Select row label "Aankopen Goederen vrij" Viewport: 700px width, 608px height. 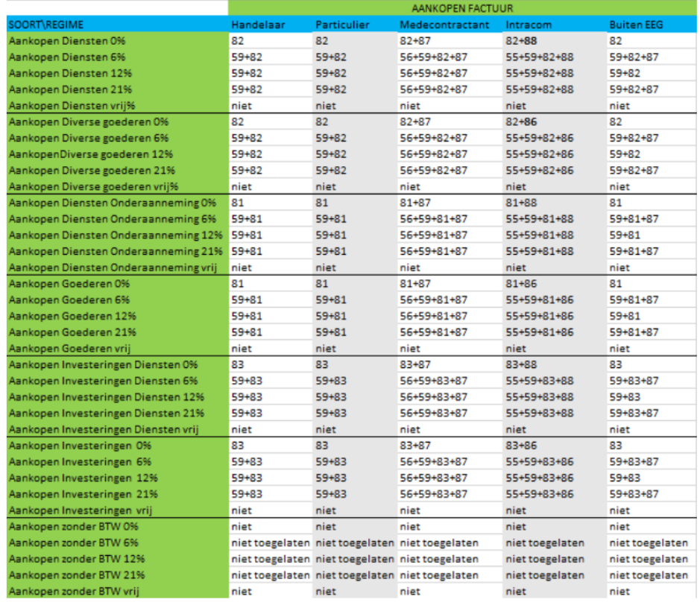(69, 349)
